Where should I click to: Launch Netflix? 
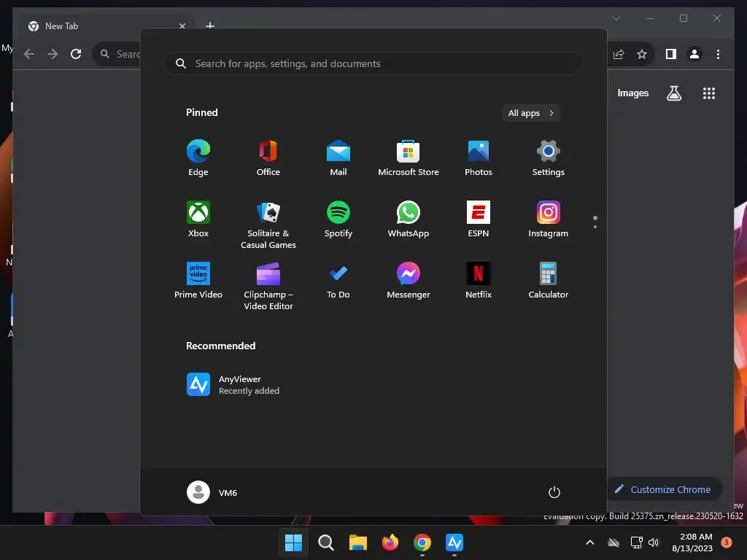(x=479, y=281)
